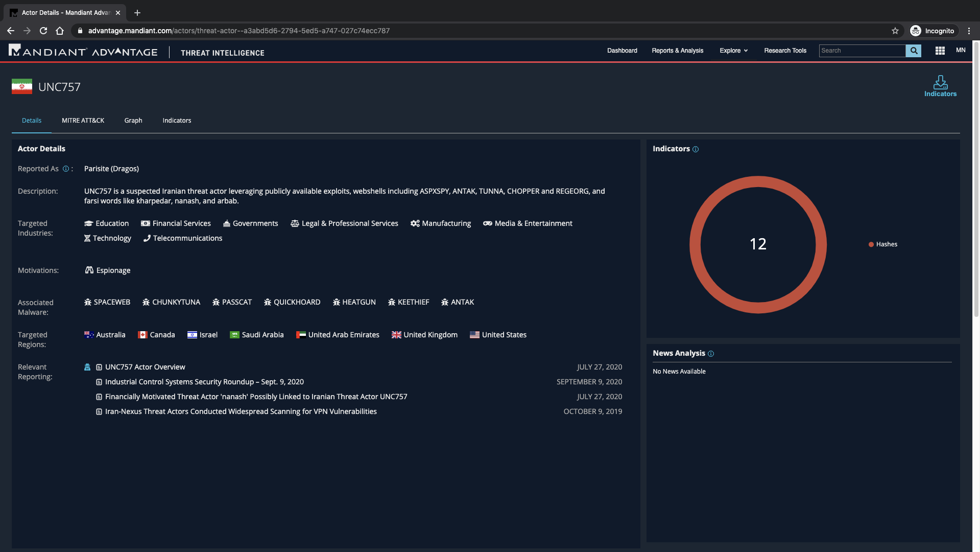Click the Indicators download icon
Screen dimensions: 980x552
940,83
